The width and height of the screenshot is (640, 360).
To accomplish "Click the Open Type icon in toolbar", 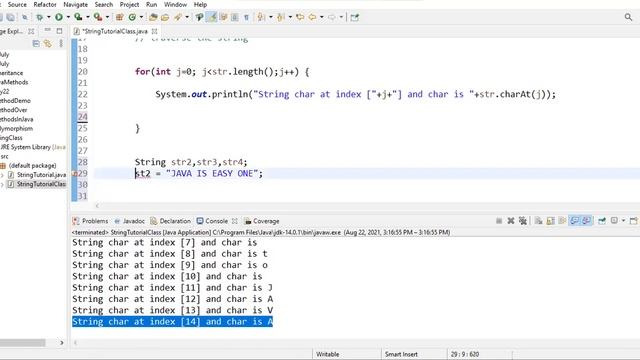I will coord(153,17).
